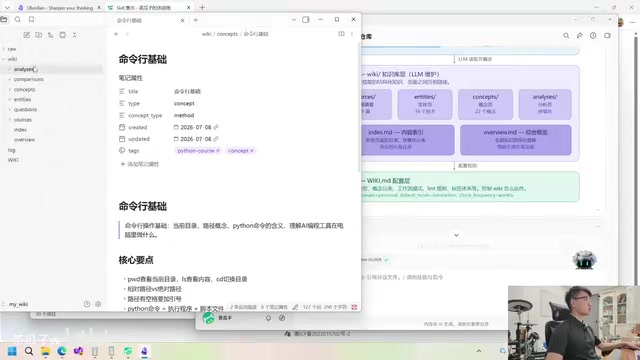Navigate back in Obsidian note history
This screenshot has width=640, height=360.
click(x=117, y=34)
